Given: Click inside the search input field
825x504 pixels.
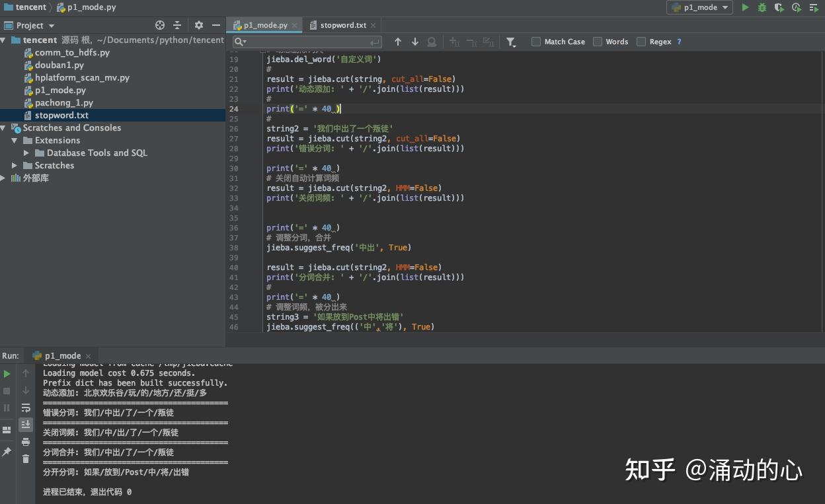Looking at the screenshot, I should 304,41.
